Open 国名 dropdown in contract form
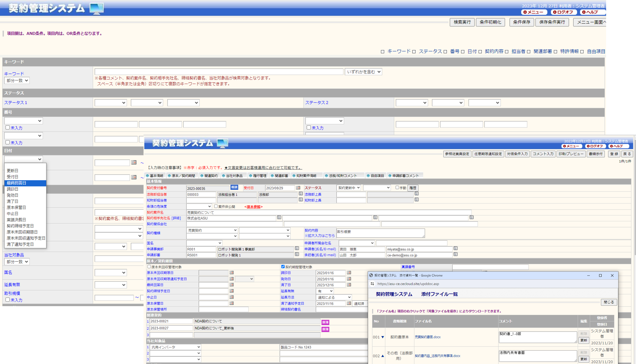Screen dimensions: 636x364 (x=204, y=243)
